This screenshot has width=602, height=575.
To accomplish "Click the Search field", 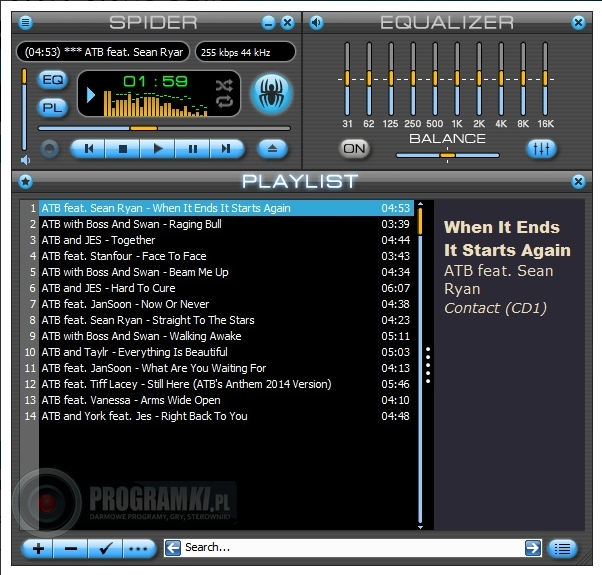I will 353,548.
